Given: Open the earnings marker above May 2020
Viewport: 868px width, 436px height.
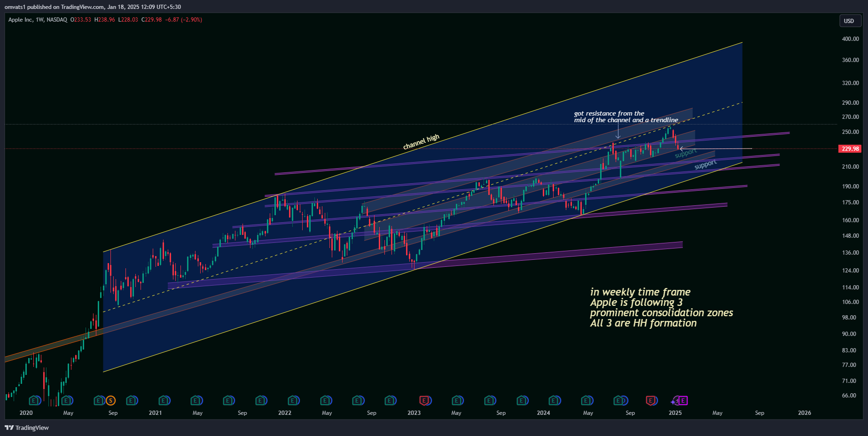Looking at the screenshot, I should [66, 401].
